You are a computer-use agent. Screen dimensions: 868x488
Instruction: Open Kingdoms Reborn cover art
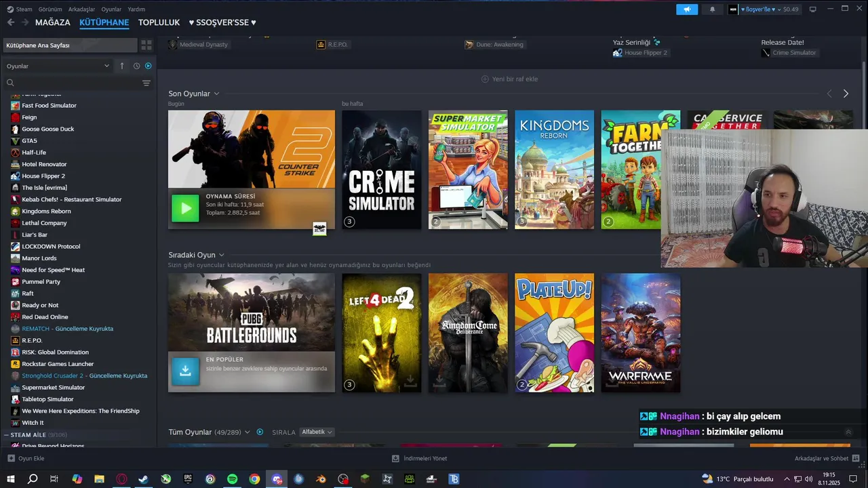click(x=554, y=169)
